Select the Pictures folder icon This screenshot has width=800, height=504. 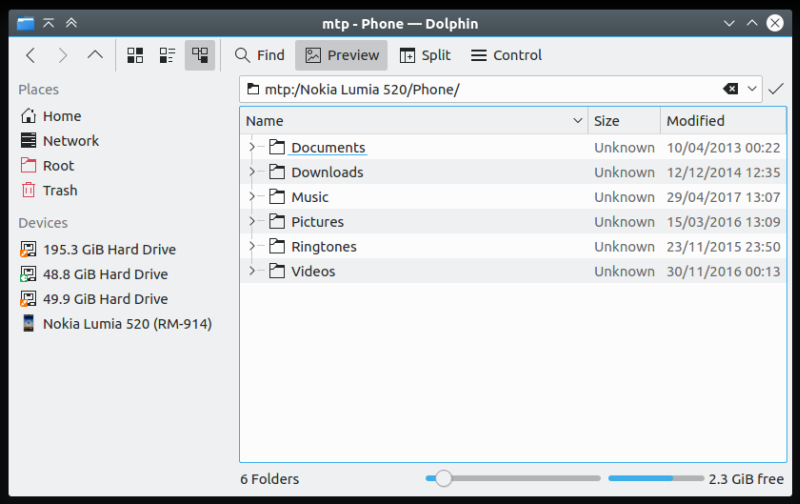tap(277, 221)
